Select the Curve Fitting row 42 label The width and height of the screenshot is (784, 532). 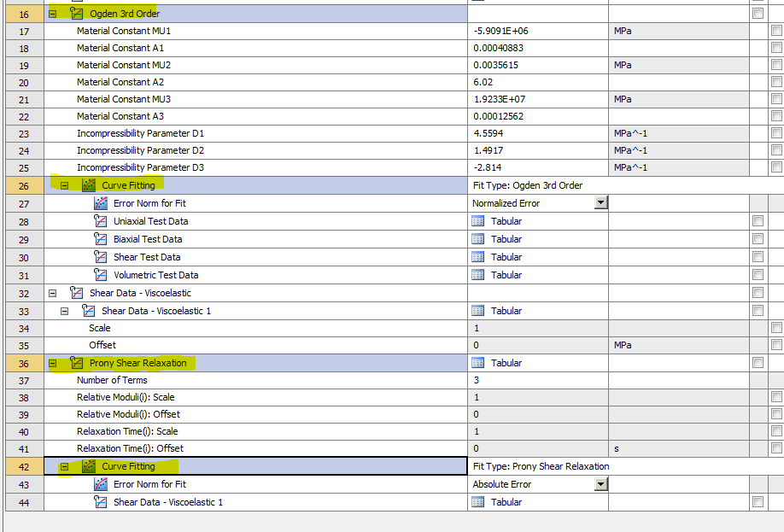128,466
